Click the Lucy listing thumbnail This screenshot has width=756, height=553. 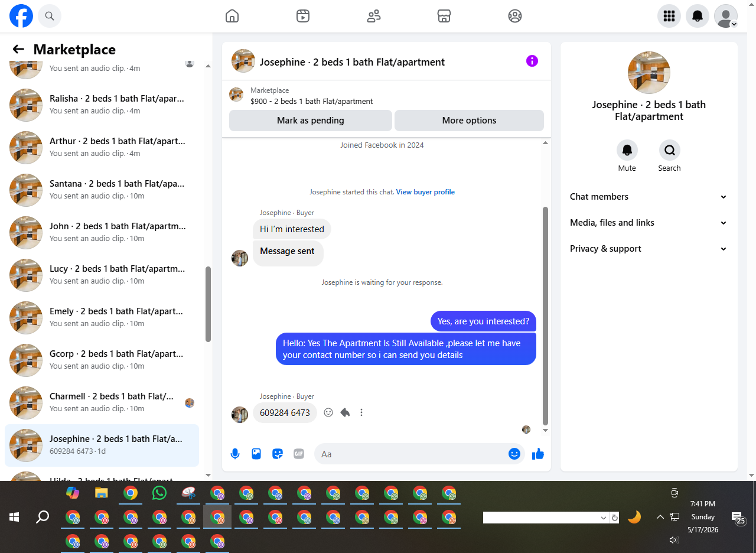click(x=26, y=275)
